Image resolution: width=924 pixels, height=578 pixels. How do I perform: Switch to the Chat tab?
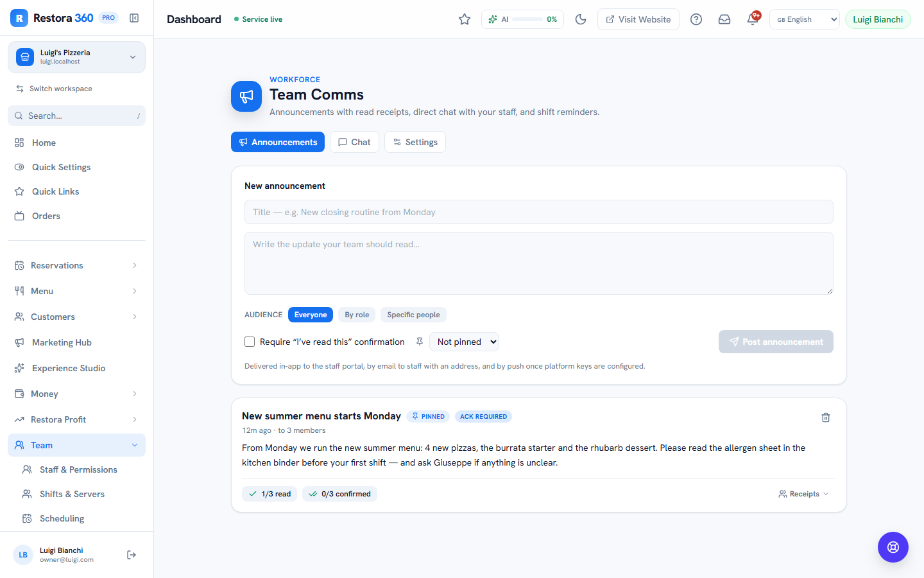pyautogui.click(x=354, y=142)
